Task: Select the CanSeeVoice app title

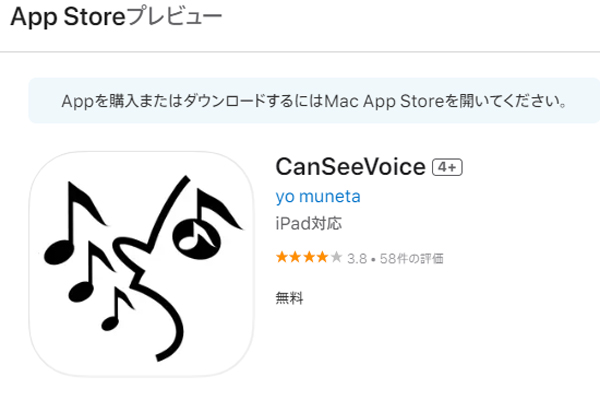Action: (350, 167)
